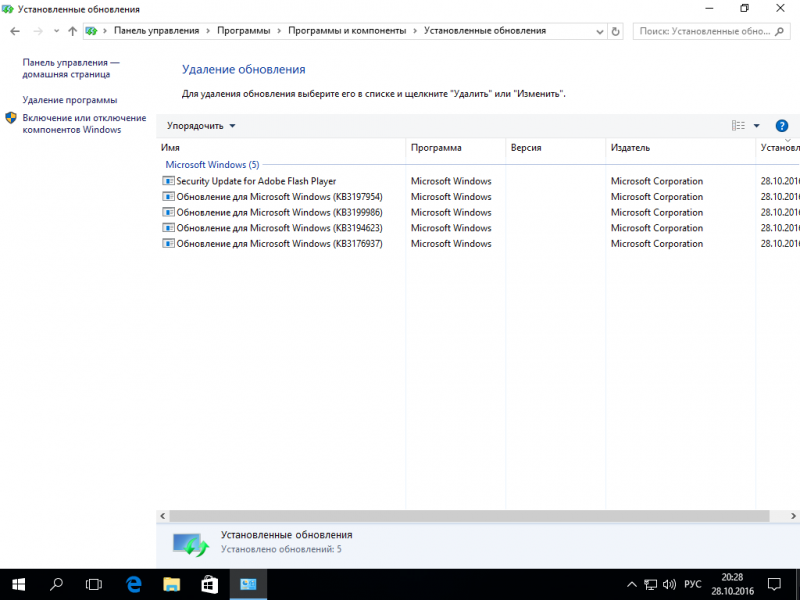Viewport: 800px width, 600px height.
Task: Open the network tray icon
Action: (651, 585)
